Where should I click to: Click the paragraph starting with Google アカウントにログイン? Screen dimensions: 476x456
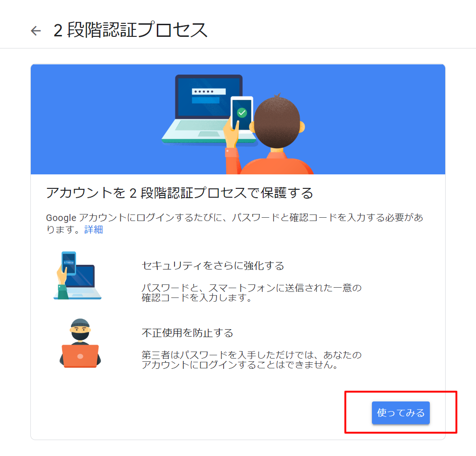click(234, 224)
